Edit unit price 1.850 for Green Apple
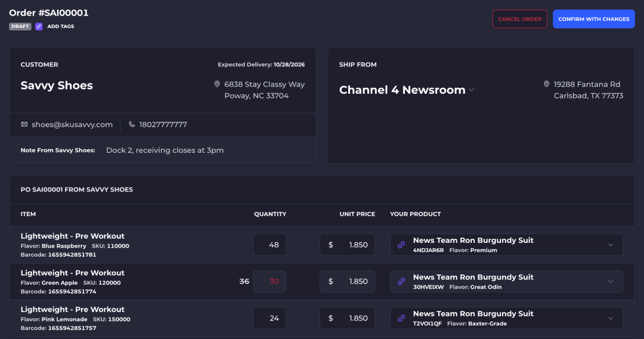The width and height of the screenshot is (644, 339). (347, 282)
